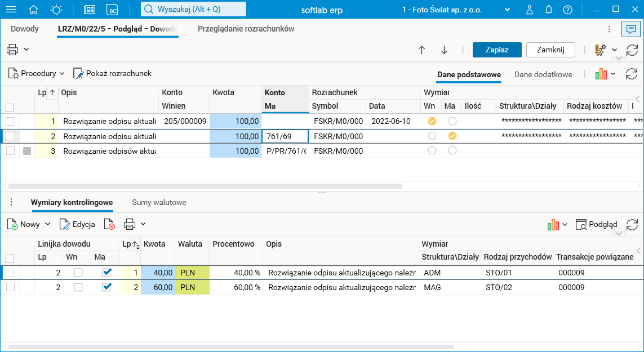Uncheck Ma checkbox for the 40,00 line
Viewport: 644px width, 352px height.
point(107,273)
